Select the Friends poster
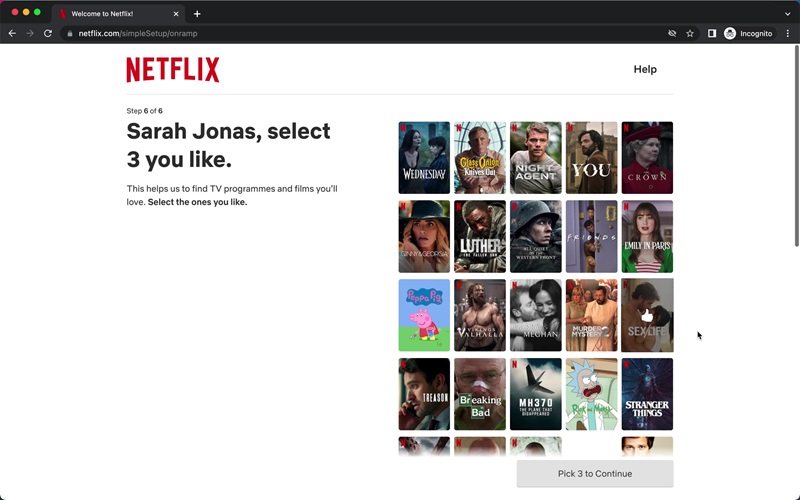This screenshot has height=500, width=800. tap(591, 236)
